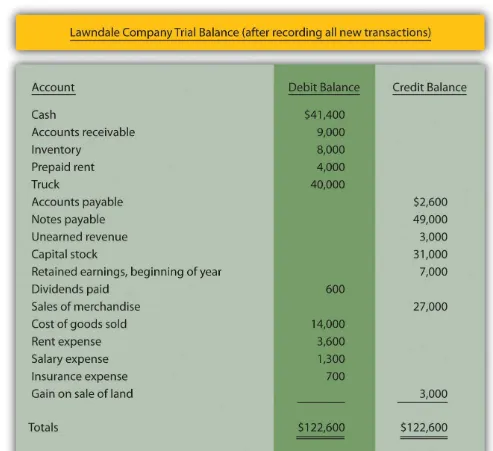Select the Cost of goods sold label
This screenshot has width=493, height=451.
tap(79, 324)
